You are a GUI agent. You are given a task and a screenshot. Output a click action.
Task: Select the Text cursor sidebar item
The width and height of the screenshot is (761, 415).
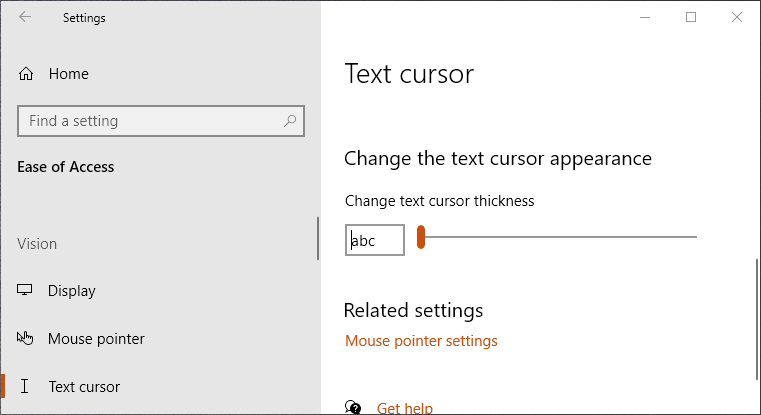click(x=84, y=387)
